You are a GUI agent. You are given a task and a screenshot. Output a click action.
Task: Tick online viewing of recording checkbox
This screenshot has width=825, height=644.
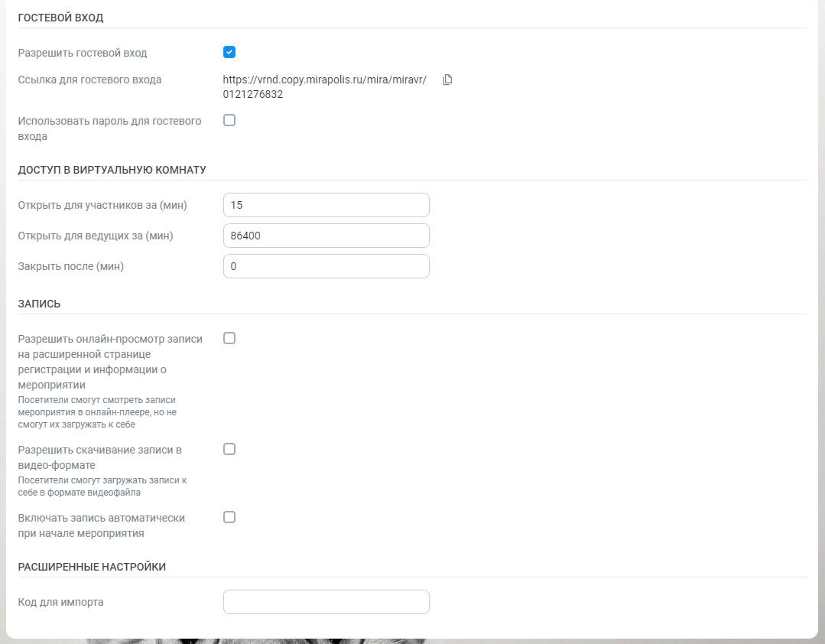[229, 338]
